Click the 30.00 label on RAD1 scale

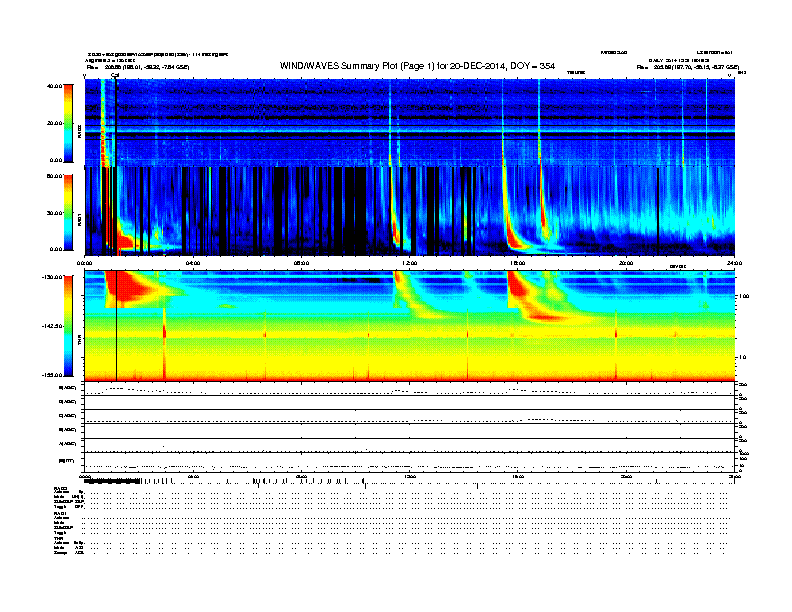point(54,213)
